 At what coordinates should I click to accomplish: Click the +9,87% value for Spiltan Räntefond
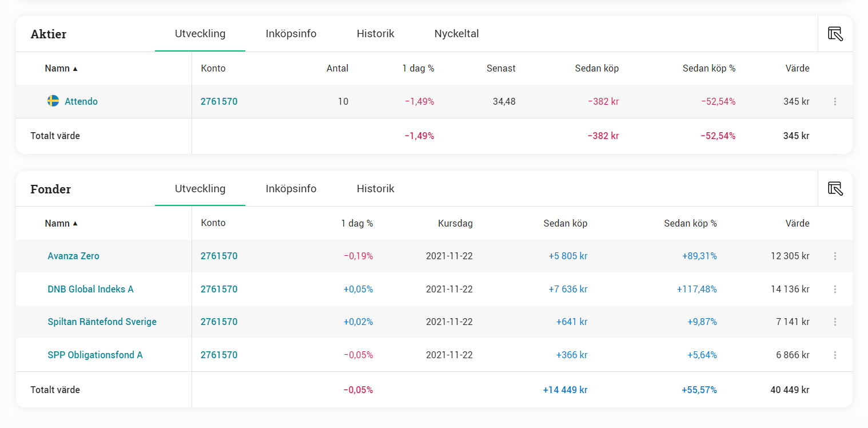[x=702, y=322]
